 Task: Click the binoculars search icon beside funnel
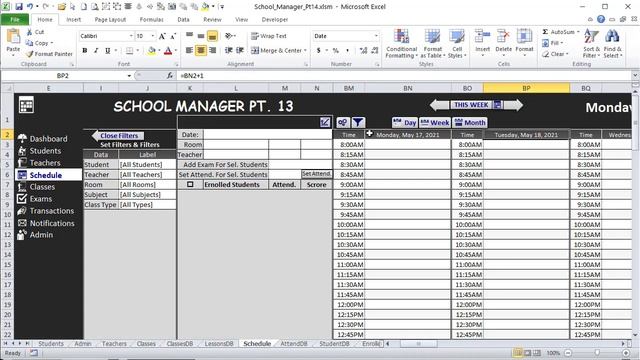pyautogui.click(x=343, y=122)
